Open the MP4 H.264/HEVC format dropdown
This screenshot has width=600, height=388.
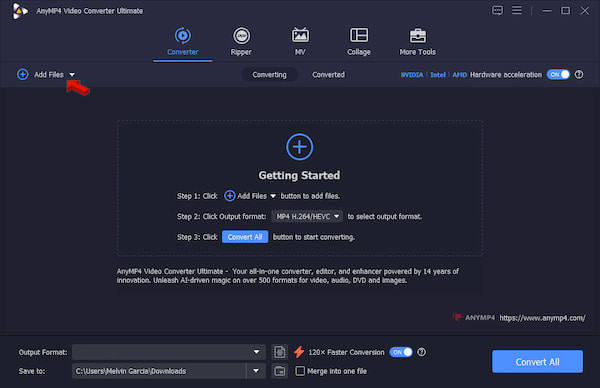click(x=307, y=217)
